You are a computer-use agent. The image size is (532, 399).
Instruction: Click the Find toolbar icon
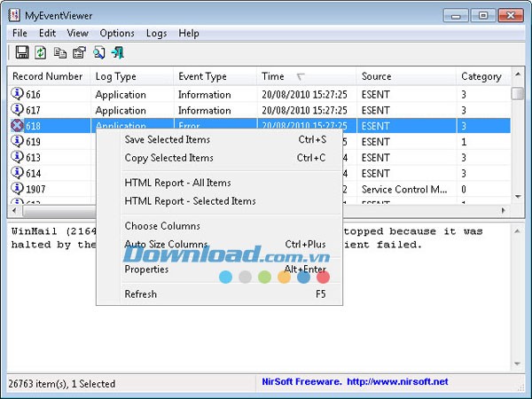[98, 52]
